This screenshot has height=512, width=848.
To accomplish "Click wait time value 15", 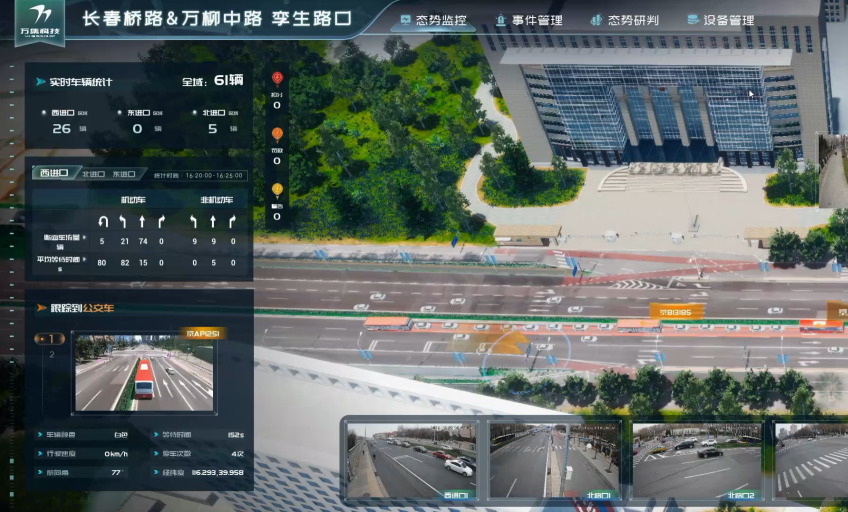I will coord(143,263).
